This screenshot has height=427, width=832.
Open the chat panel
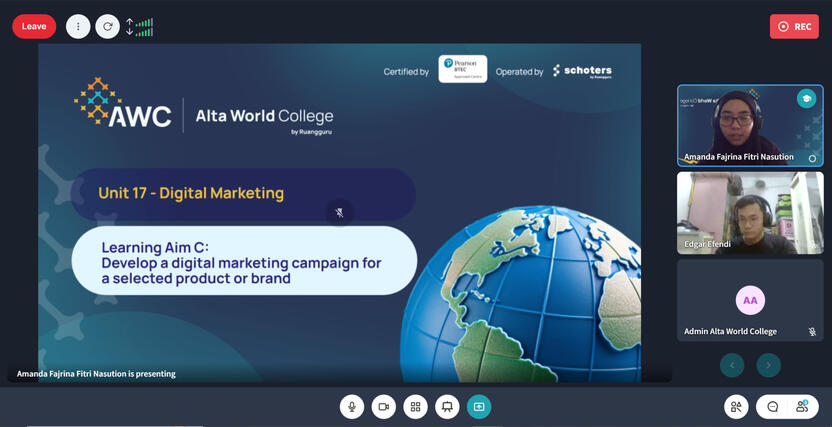point(773,407)
